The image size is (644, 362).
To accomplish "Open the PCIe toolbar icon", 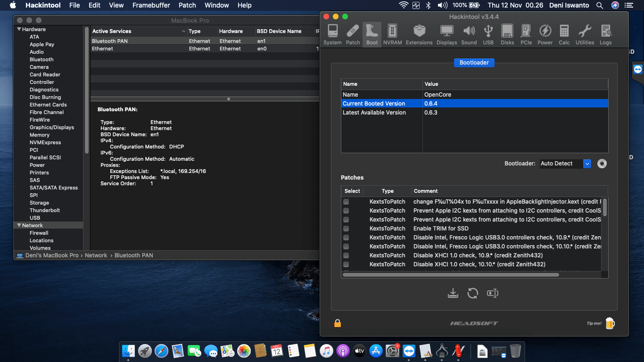I will (x=526, y=34).
